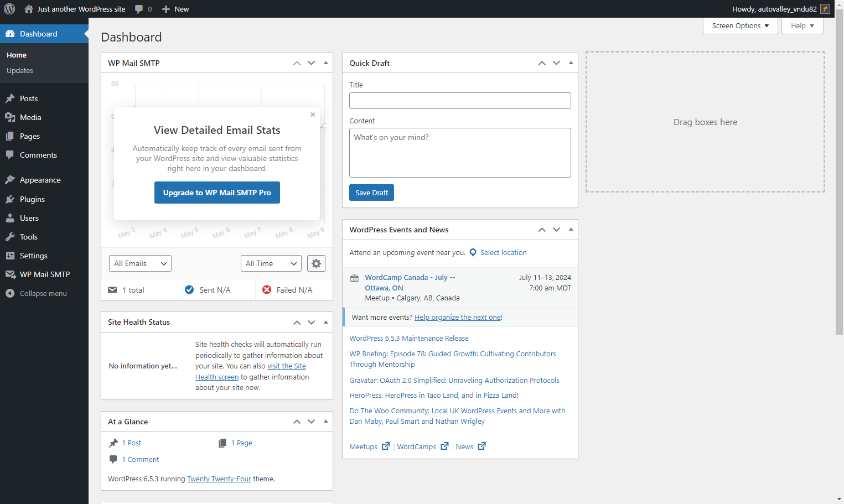Open the Help tab
The width and height of the screenshot is (844, 504).
[802, 26]
